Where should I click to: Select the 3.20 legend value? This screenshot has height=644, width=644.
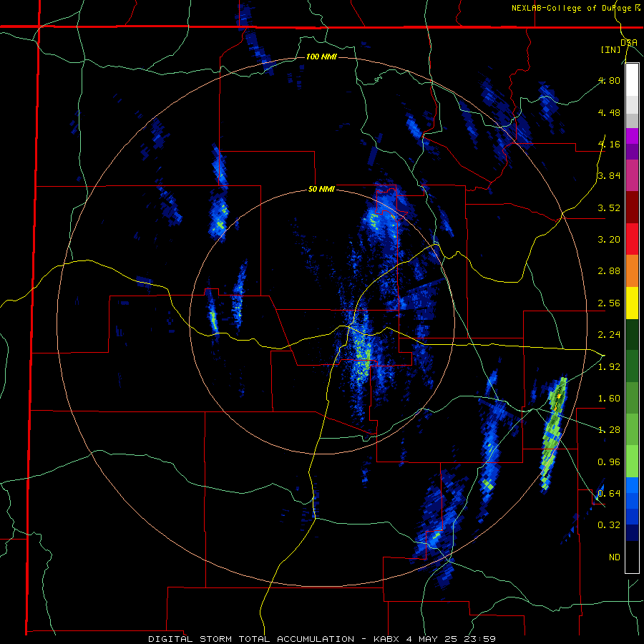pyautogui.click(x=609, y=240)
